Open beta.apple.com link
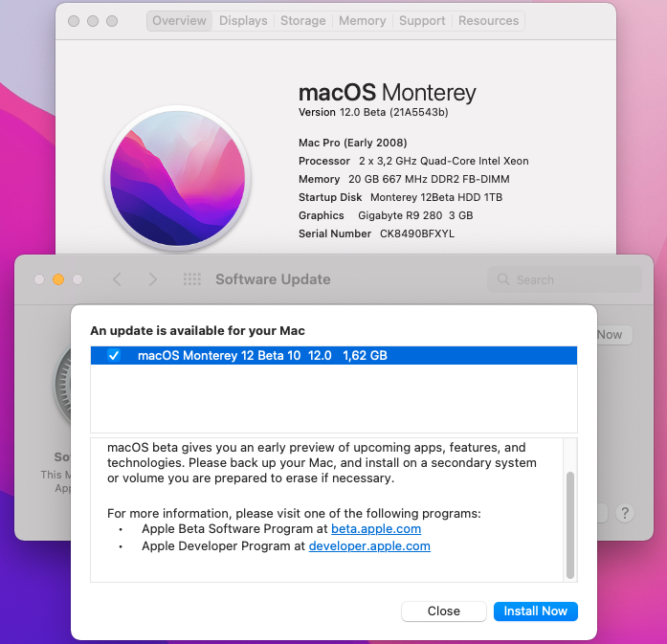 [376, 529]
